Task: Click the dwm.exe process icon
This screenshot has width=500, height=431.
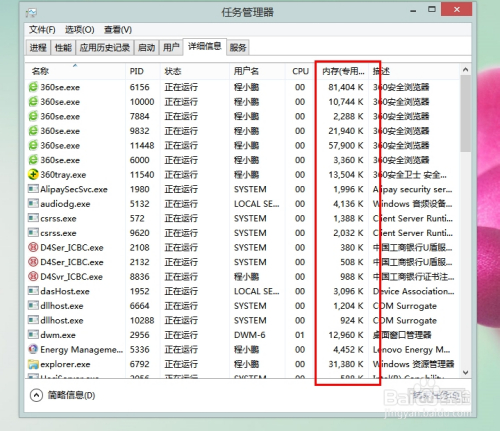Action: pyautogui.click(x=33, y=335)
